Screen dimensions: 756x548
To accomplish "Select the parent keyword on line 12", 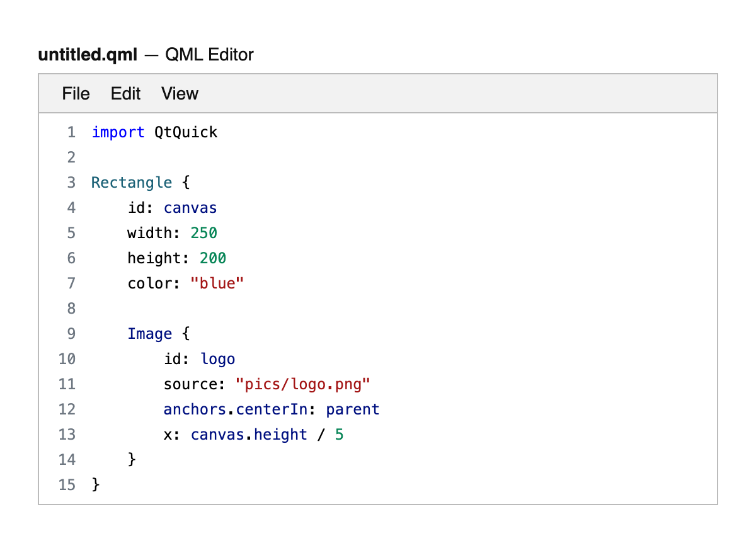I will click(352, 409).
